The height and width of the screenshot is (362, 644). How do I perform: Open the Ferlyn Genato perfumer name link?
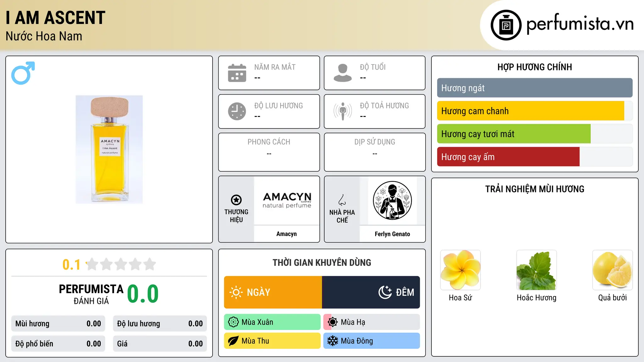click(x=392, y=234)
